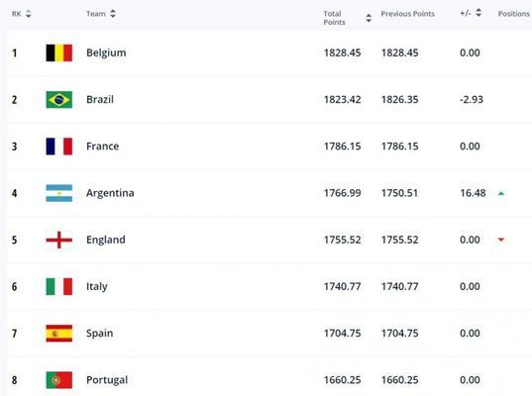Click the England flag icon

point(59,240)
